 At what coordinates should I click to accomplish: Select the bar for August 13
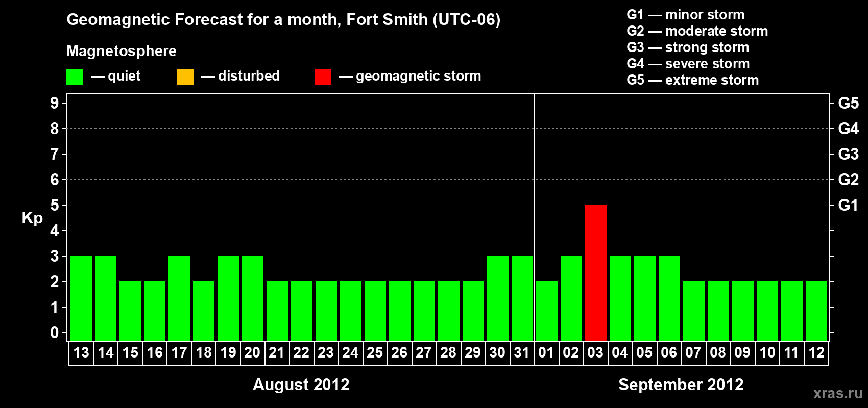(x=81, y=298)
